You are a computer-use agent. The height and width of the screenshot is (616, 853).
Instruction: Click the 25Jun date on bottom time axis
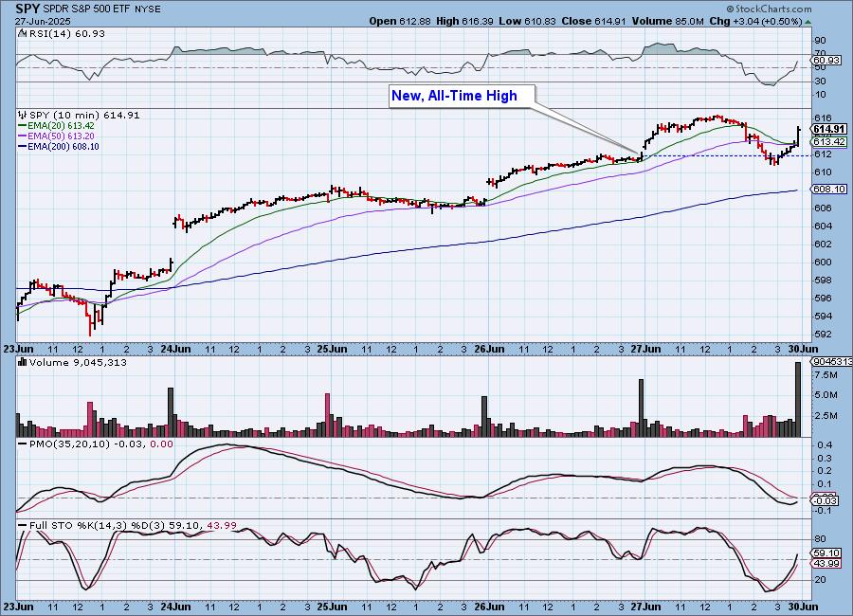click(x=332, y=607)
